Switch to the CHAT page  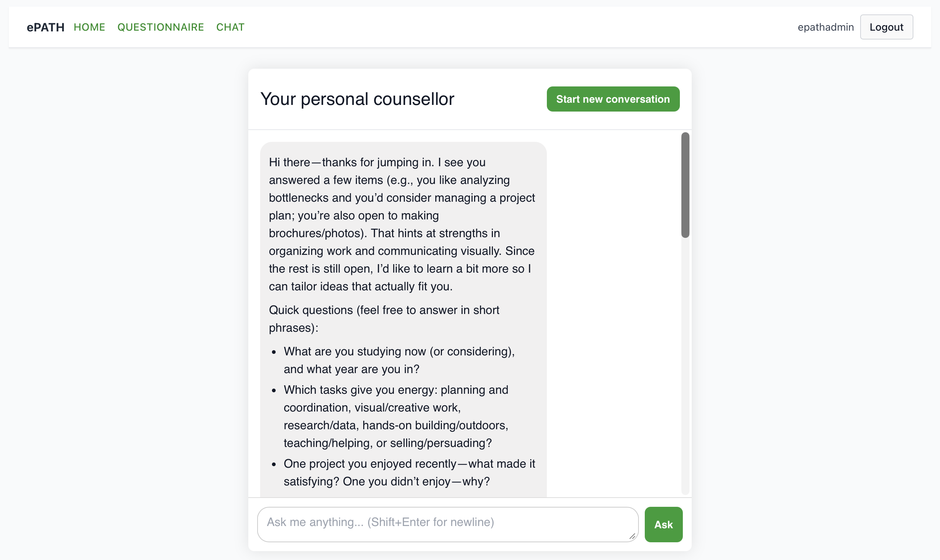pos(230,27)
